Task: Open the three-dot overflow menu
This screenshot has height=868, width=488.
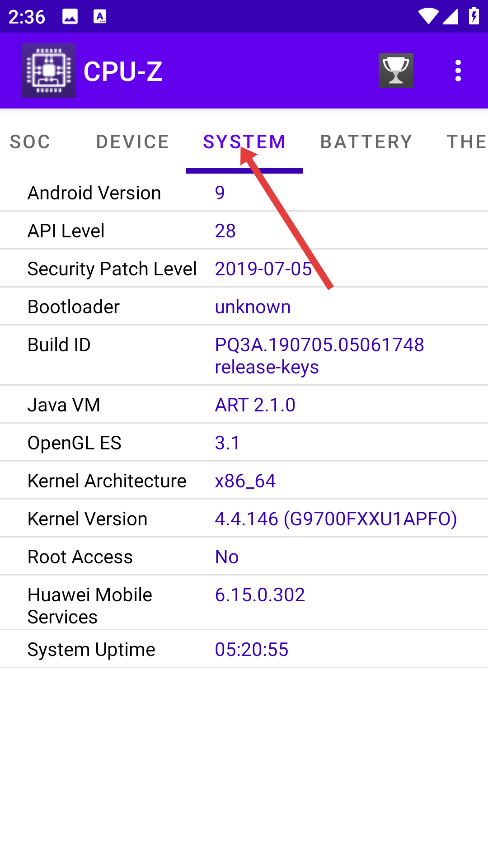Action: 458,71
